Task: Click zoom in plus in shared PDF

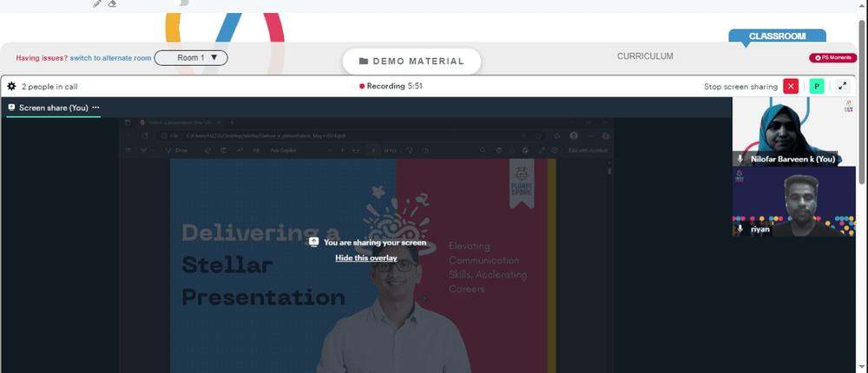Action: (x=342, y=151)
